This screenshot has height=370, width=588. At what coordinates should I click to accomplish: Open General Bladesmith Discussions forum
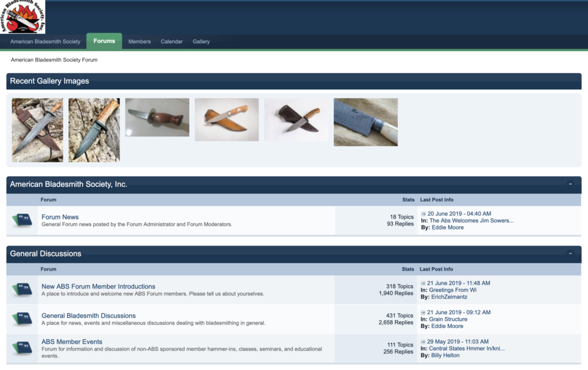click(x=88, y=316)
